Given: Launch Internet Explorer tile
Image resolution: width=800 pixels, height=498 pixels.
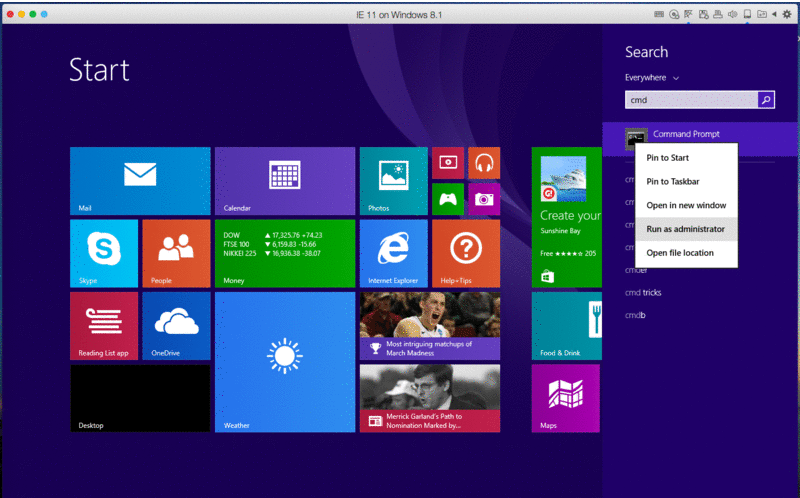Looking at the screenshot, I should (393, 254).
